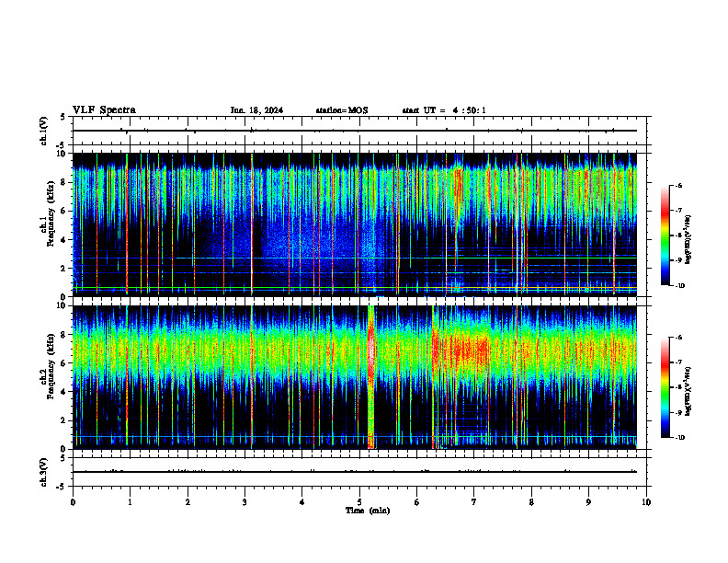Click time axis tick label "8"
Image resolution: width=728 pixels, height=563 pixels.
tap(531, 502)
